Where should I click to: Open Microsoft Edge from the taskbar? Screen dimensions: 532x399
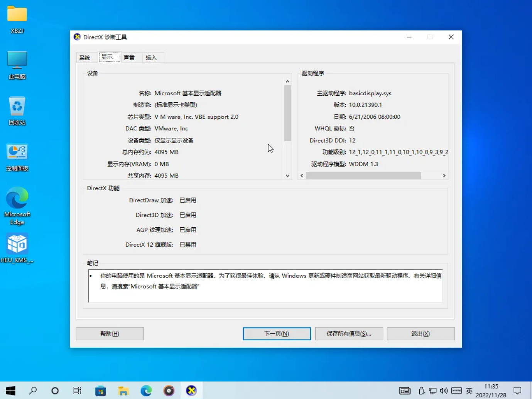click(x=146, y=390)
